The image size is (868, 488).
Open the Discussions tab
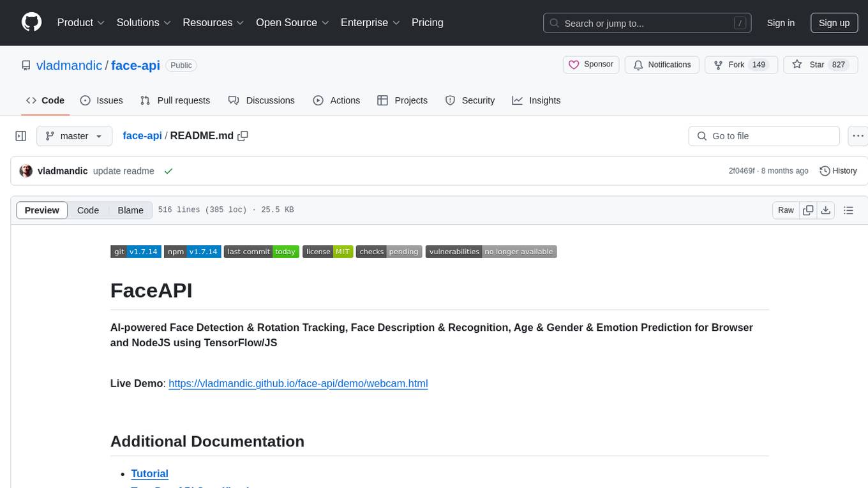point(262,100)
